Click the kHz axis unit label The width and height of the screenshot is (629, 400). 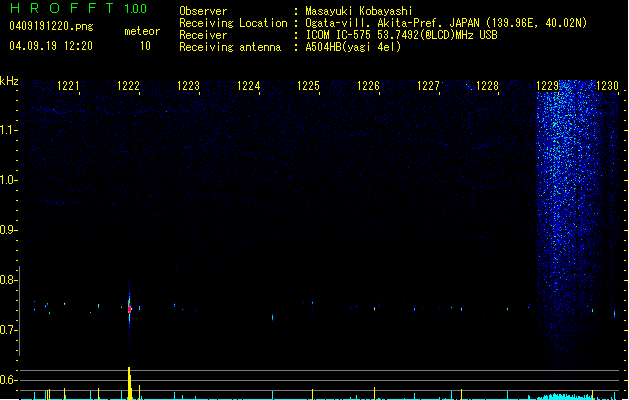click(x=9, y=81)
